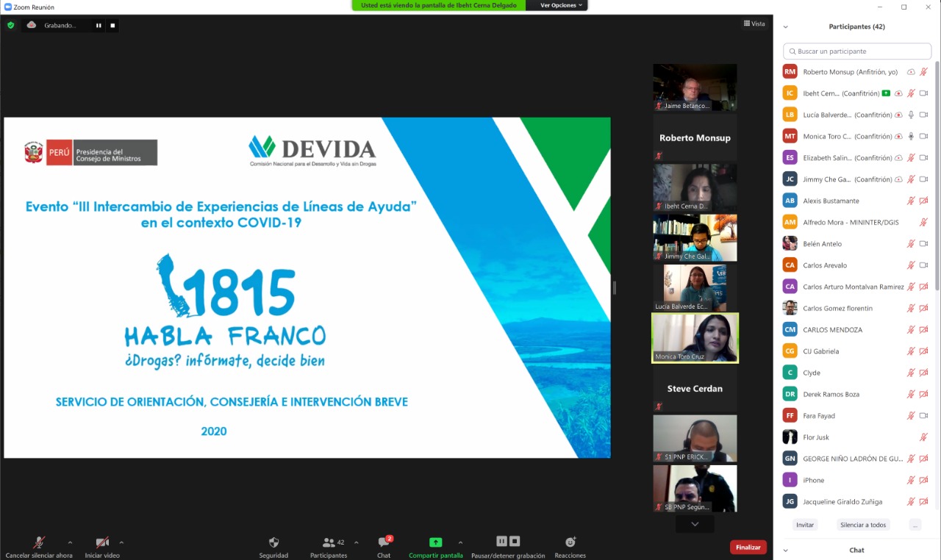This screenshot has height=560, width=941.
Task: Open the Vista layout menu
Action: click(754, 24)
